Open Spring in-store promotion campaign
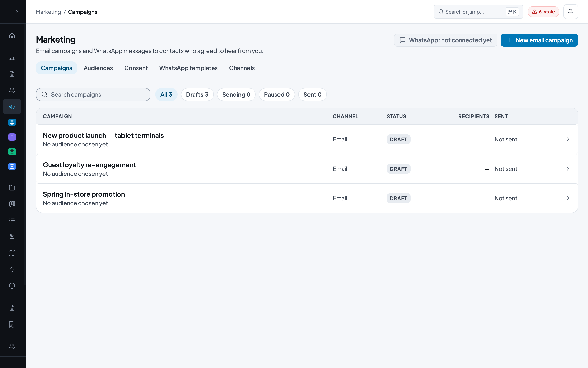588x368 pixels. click(x=307, y=198)
